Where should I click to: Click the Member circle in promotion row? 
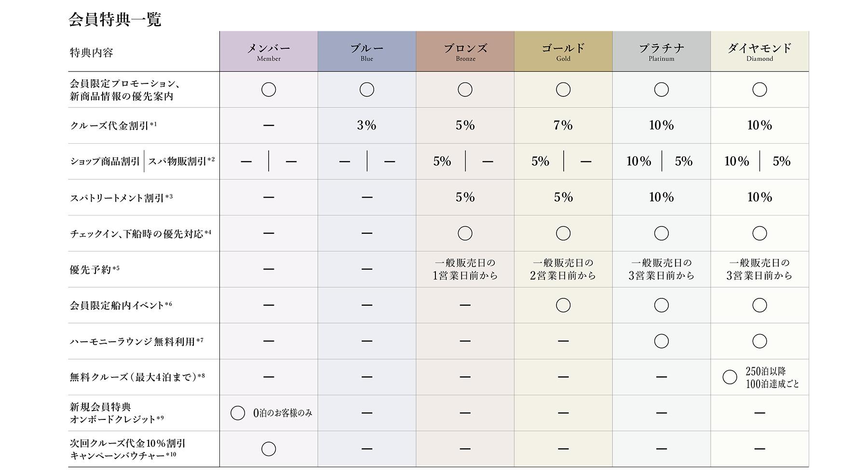click(x=269, y=90)
